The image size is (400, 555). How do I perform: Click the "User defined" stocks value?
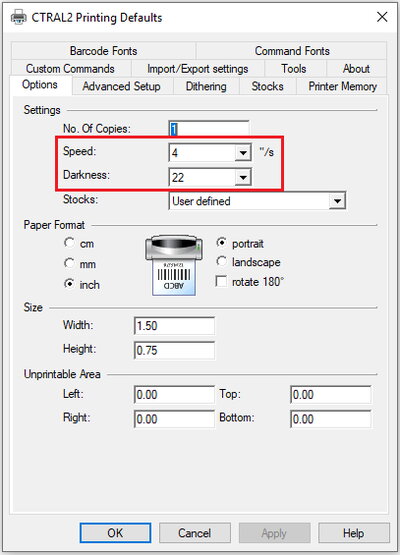(x=201, y=201)
